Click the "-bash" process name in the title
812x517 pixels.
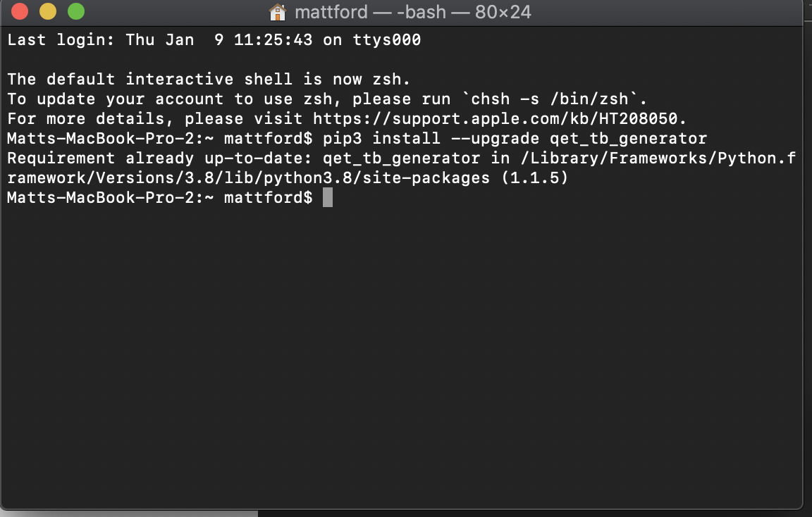tap(425, 12)
